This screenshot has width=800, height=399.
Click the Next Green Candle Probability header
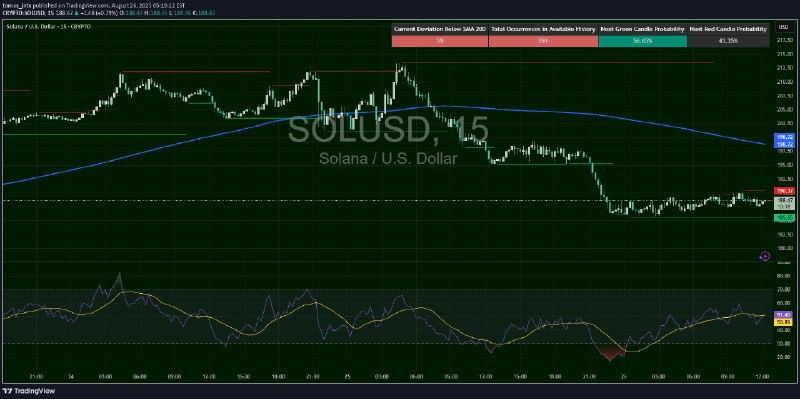642,30
